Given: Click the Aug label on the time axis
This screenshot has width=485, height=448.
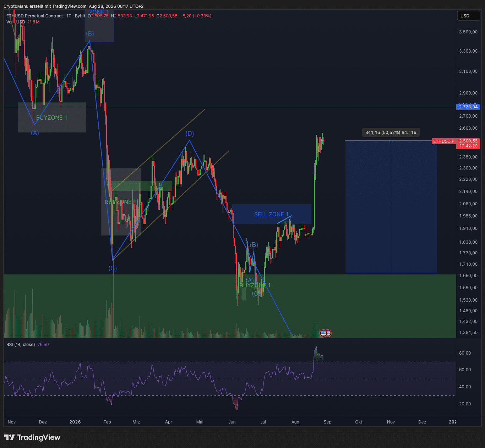Looking at the screenshot, I should (x=295, y=422).
